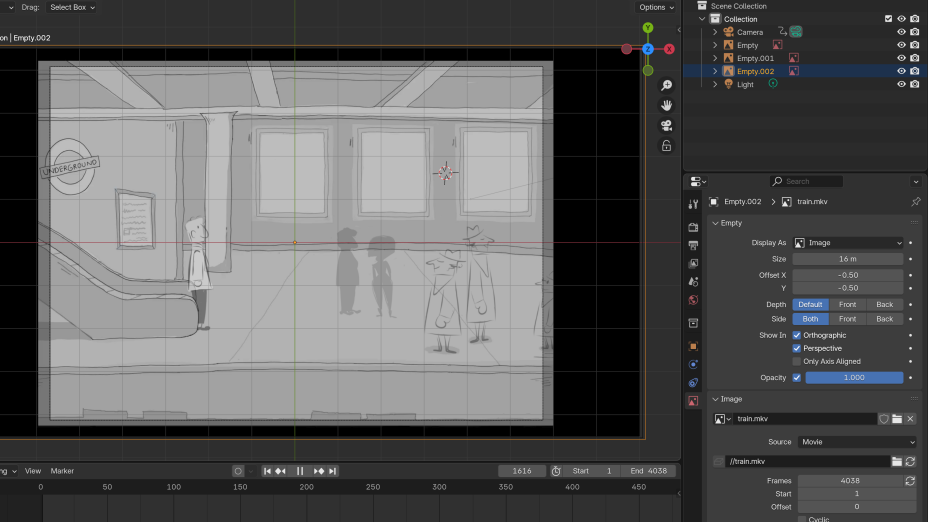
Task: Click the green Y axis gizmo
Action: click(648, 28)
